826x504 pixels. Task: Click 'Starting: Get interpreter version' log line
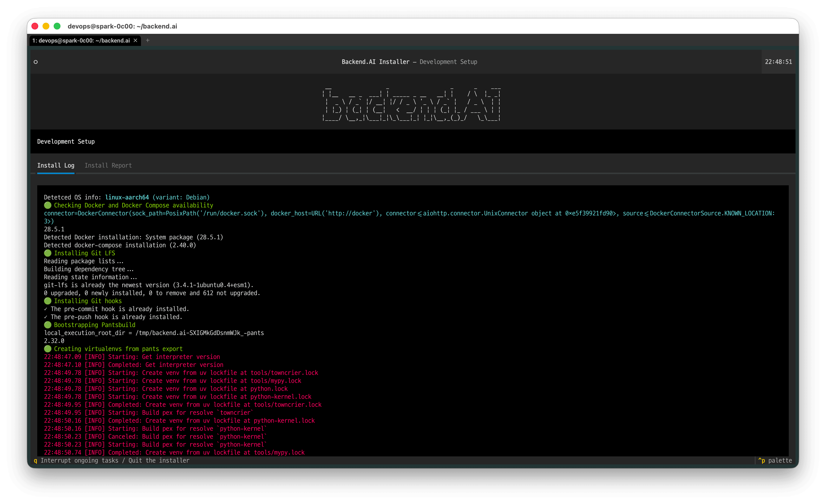click(132, 357)
